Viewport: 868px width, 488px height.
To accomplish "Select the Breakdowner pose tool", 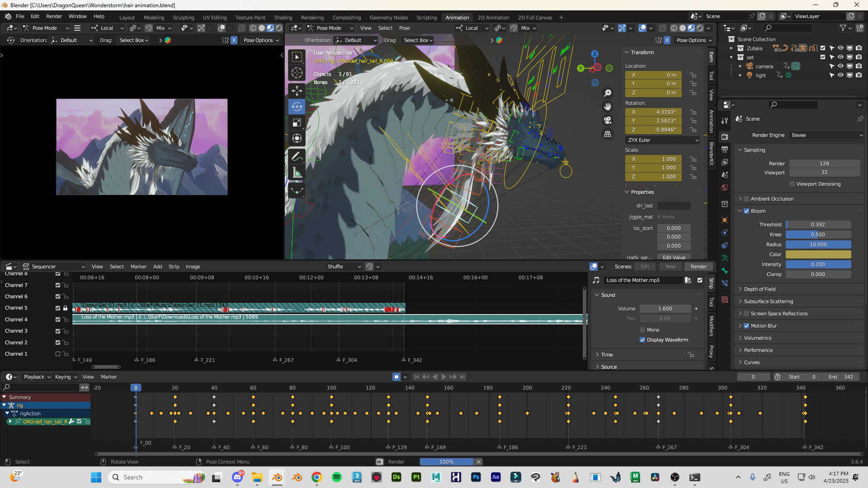I will pyautogui.click(x=297, y=190).
